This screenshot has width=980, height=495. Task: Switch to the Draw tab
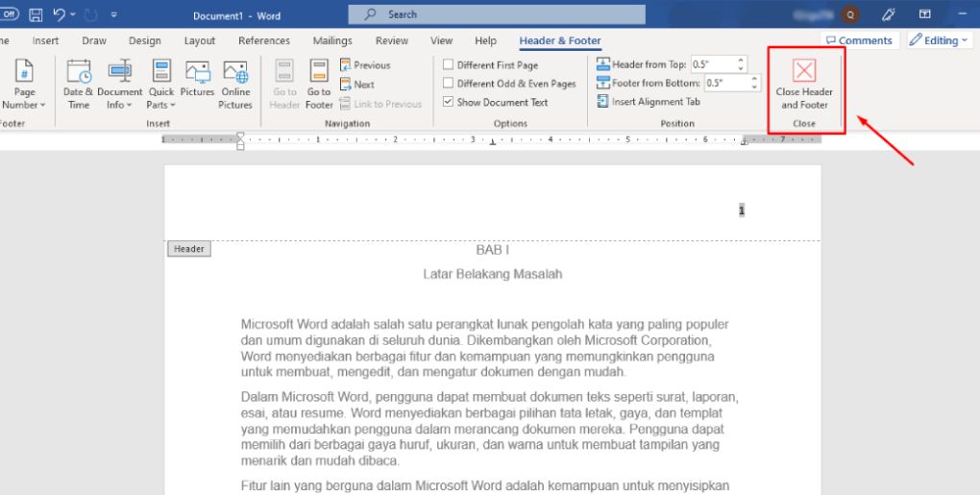click(x=94, y=40)
